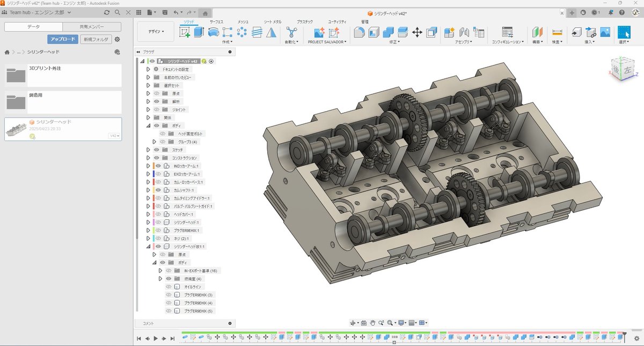Go to the Home tab icon
The height and width of the screenshot is (346, 644).
(x=204, y=13)
